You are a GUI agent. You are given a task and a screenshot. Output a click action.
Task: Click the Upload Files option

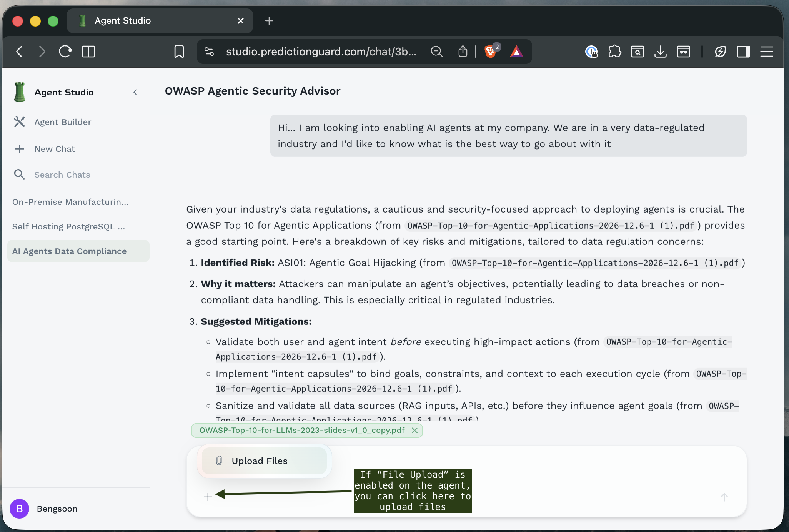pos(260,461)
